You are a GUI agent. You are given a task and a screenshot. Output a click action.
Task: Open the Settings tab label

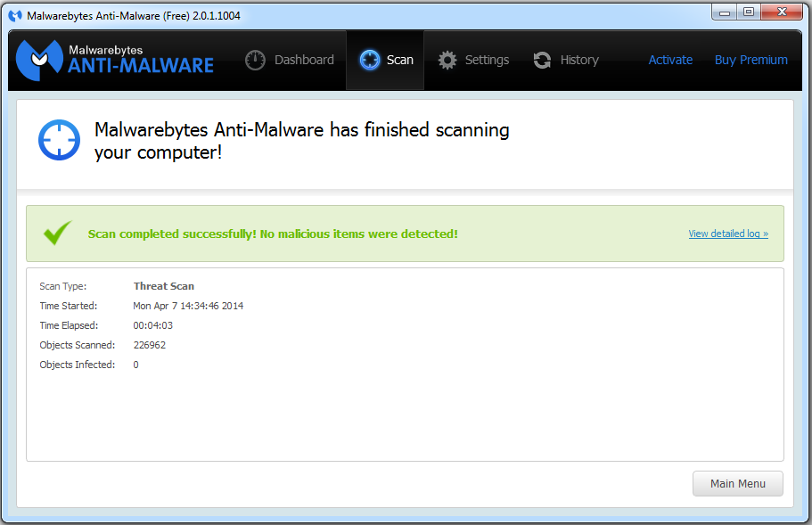(x=487, y=60)
